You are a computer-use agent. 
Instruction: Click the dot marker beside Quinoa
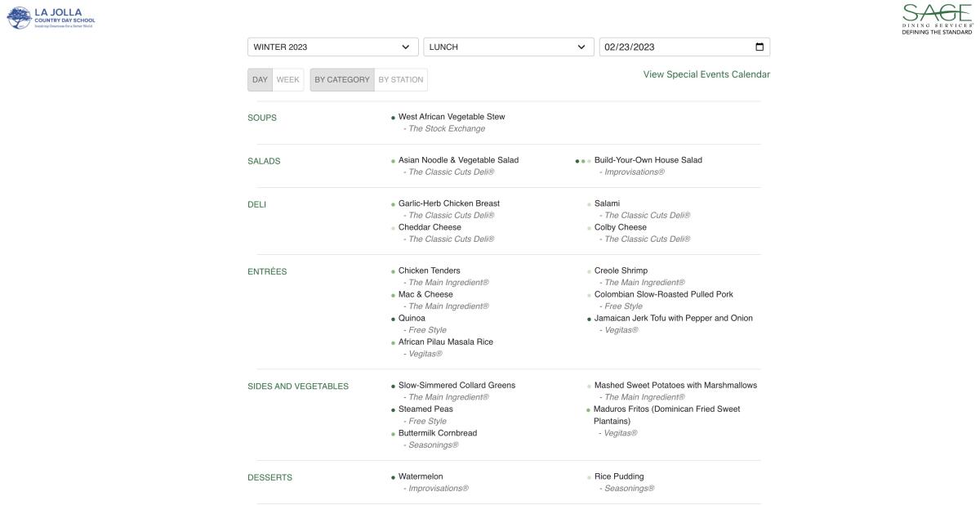(393, 319)
